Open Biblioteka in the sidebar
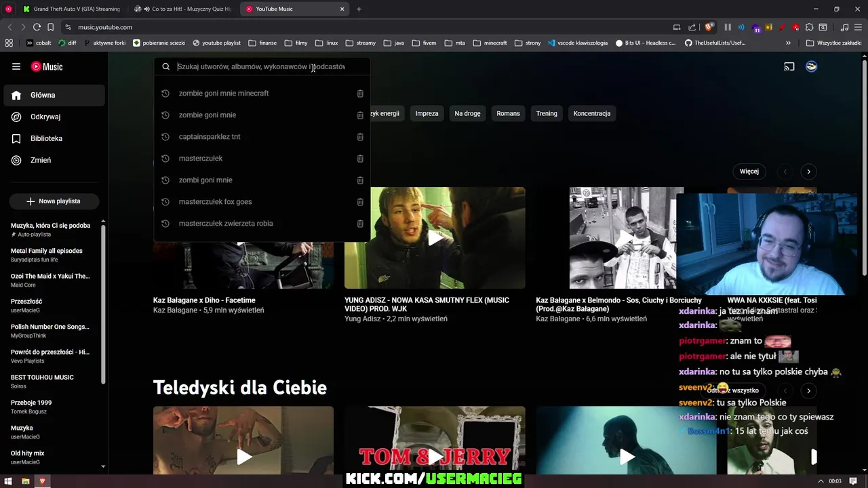This screenshot has height=488, width=868. pos(54,138)
